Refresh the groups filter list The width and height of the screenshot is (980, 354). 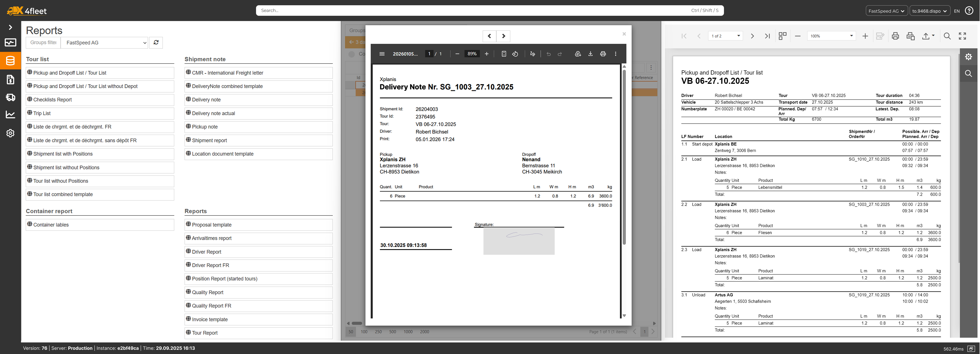tap(156, 43)
